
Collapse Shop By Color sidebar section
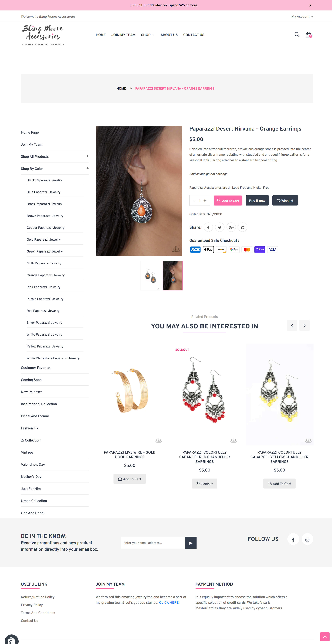(88, 168)
